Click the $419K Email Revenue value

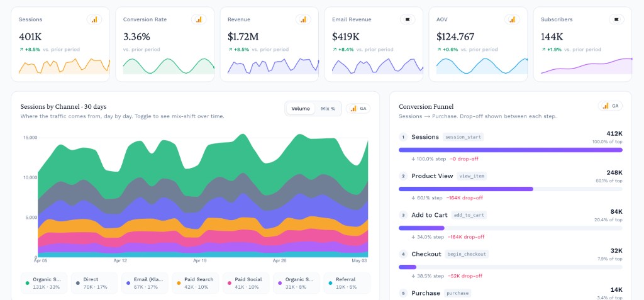[346, 36]
